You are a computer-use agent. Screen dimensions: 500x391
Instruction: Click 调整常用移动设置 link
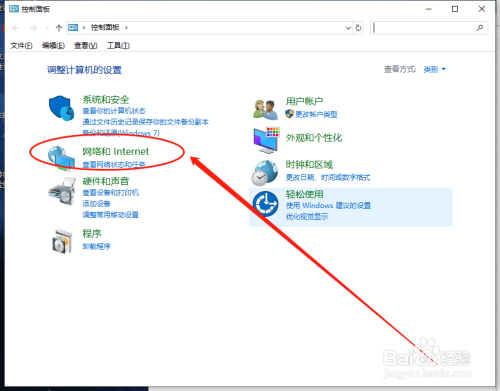[x=111, y=215]
